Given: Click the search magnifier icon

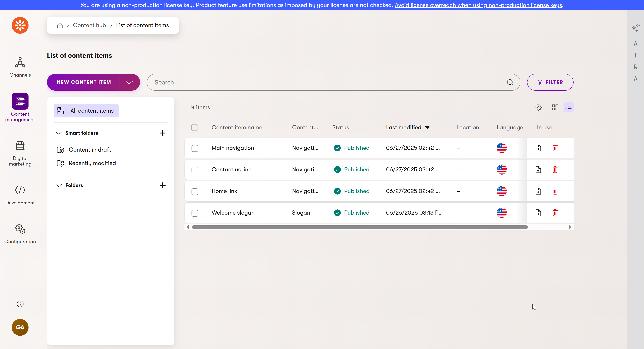Looking at the screenshot, I should tap(510, 82).
